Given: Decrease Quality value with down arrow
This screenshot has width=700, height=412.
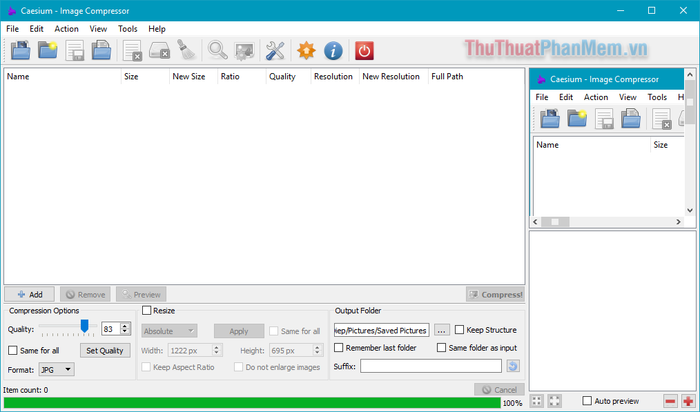Looking at the screenshot, I should click(125, 332).
